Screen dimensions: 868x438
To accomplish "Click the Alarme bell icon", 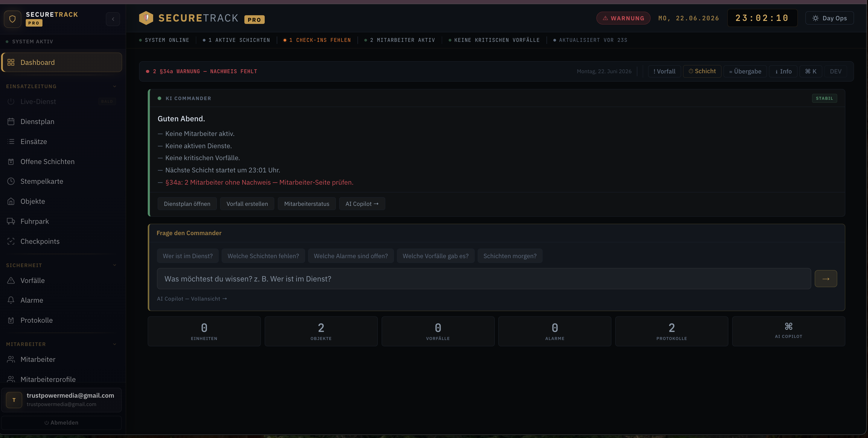I will (x=11, y=300).
